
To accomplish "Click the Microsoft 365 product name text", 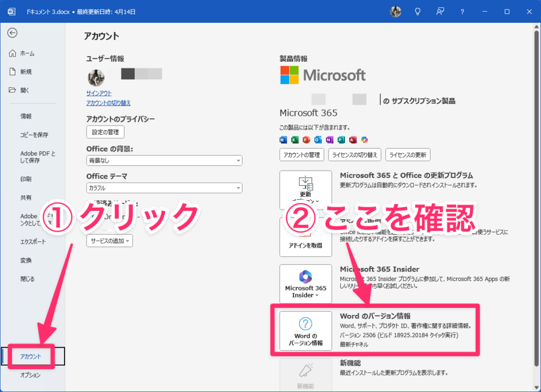I will coord(309,113).
